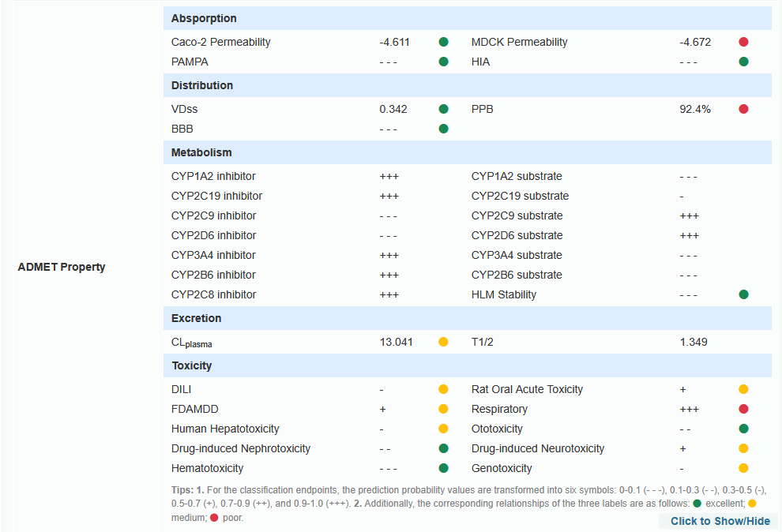This screenshot has width=782, height=532.
Task: Click the green indicator for BBB
Action: click(443, 129)
